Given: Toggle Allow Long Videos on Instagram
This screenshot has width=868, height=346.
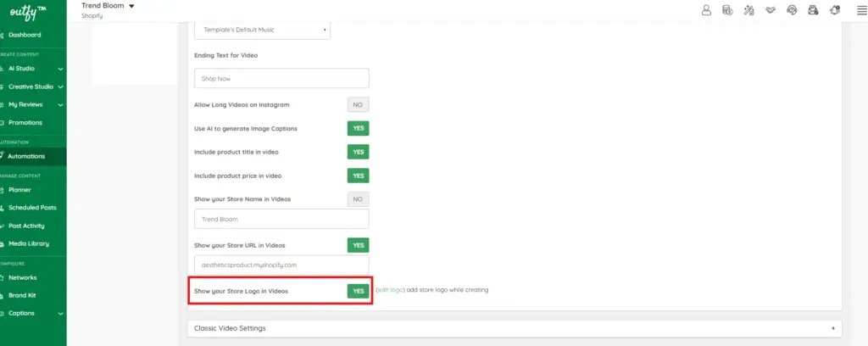Looking at the screenshot, I should click(x=359, y=104).
